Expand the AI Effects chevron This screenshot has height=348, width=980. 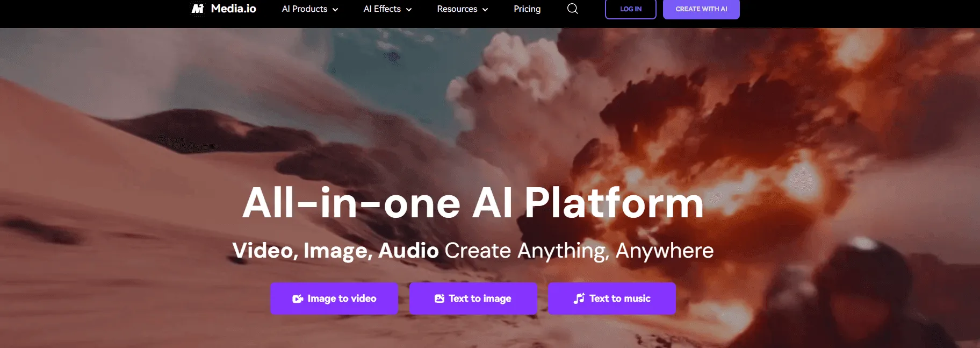[x=409, y=10]
